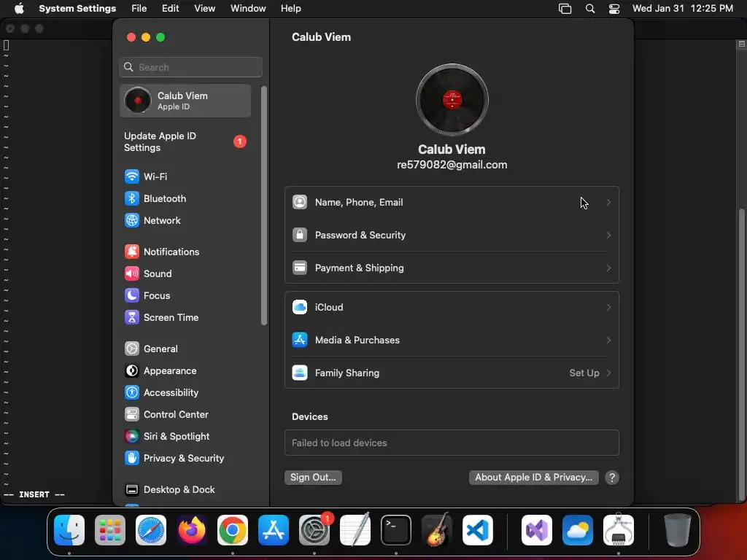
Task: Select Calub Viem Apple ID in sidebar
Action: (186, 101)
